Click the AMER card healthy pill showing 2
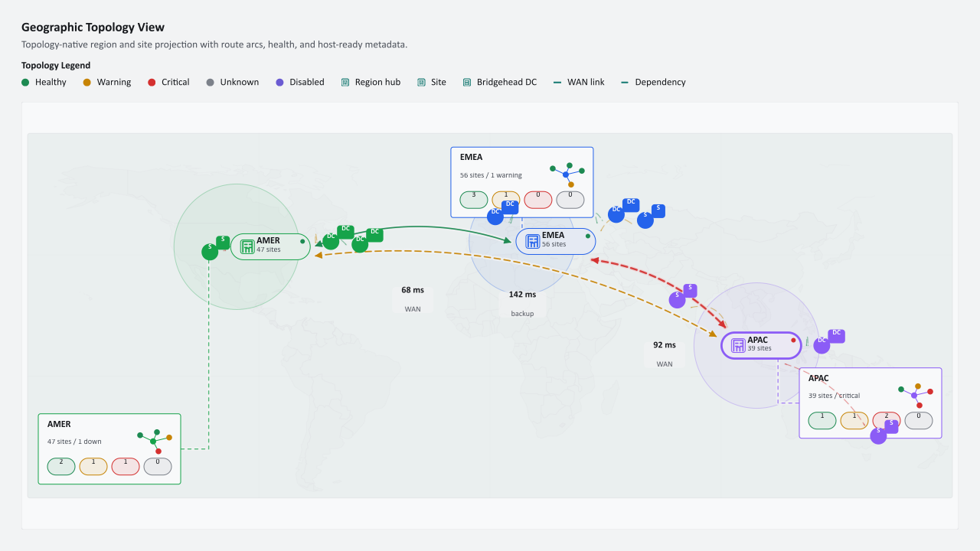Image resolution: width=980 pixels, height=551 pixels. pos(61,466)
